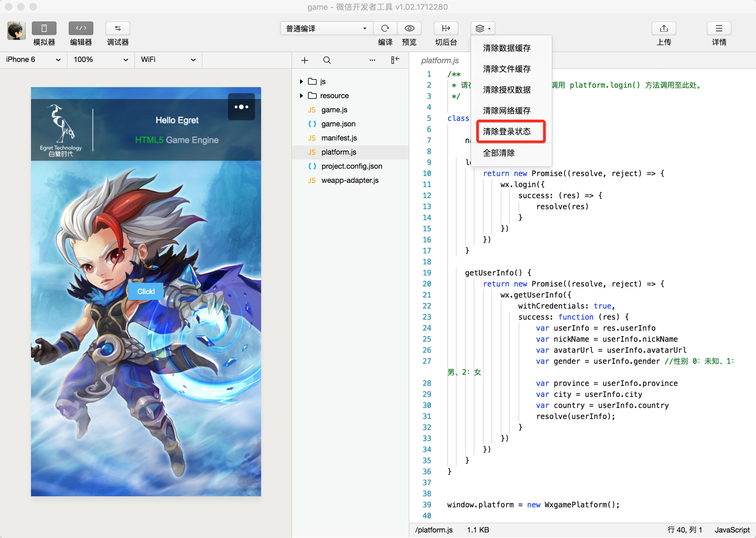Click the plus icon to add file
Image resolution: width=756 pixels, height=538 pixels.
pyautogui.click(x=305, y=60)
